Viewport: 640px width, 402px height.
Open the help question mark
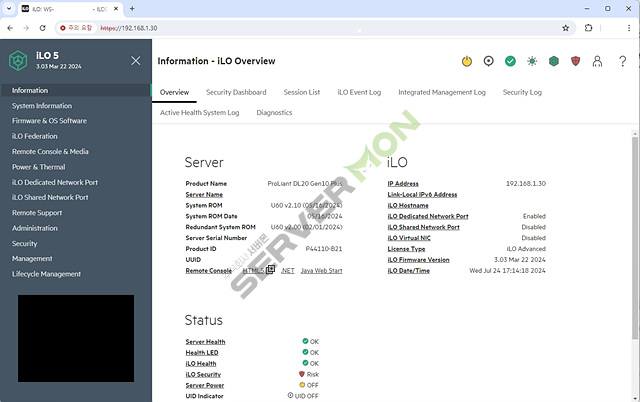[x=622, y=61]
